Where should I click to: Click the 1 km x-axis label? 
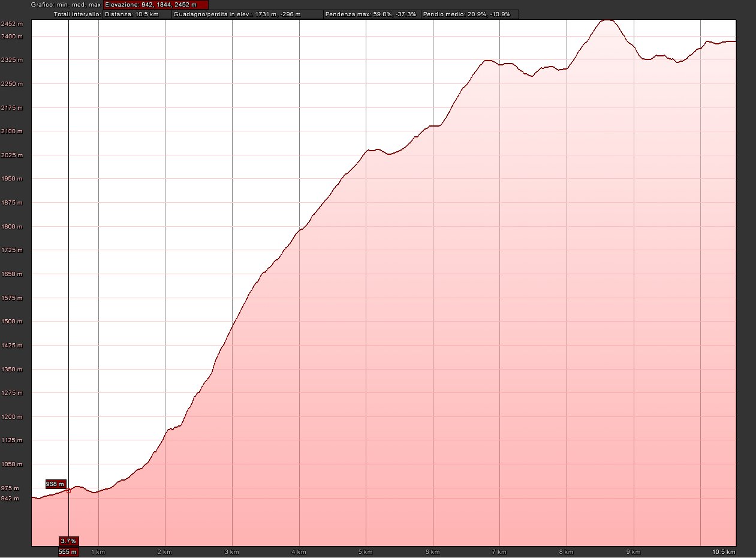[98, 551]
